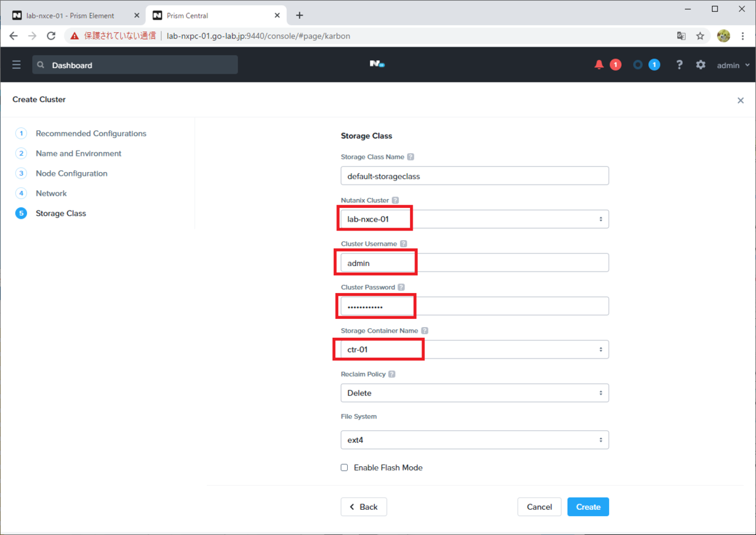
Task: Click the Storage Class Name field
Action: point(474,176)
